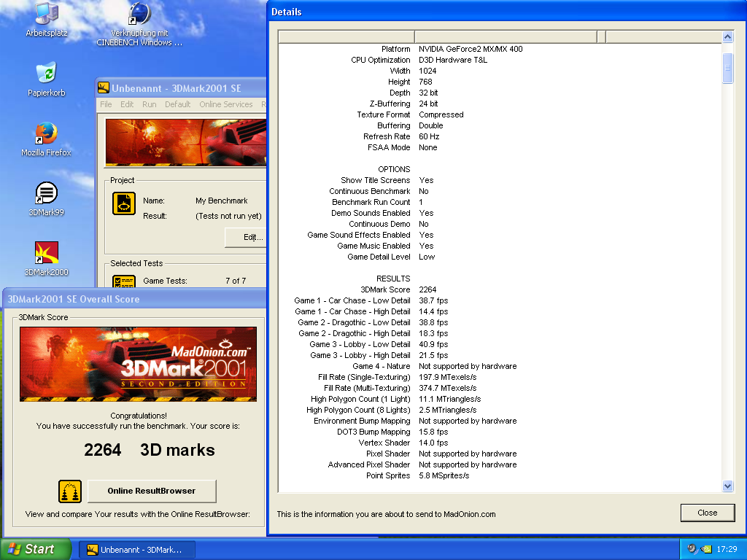Screen dimensions: 747x560
Task: Open the Run menu in 3DMark2001 SE
Action: (149, 104)
